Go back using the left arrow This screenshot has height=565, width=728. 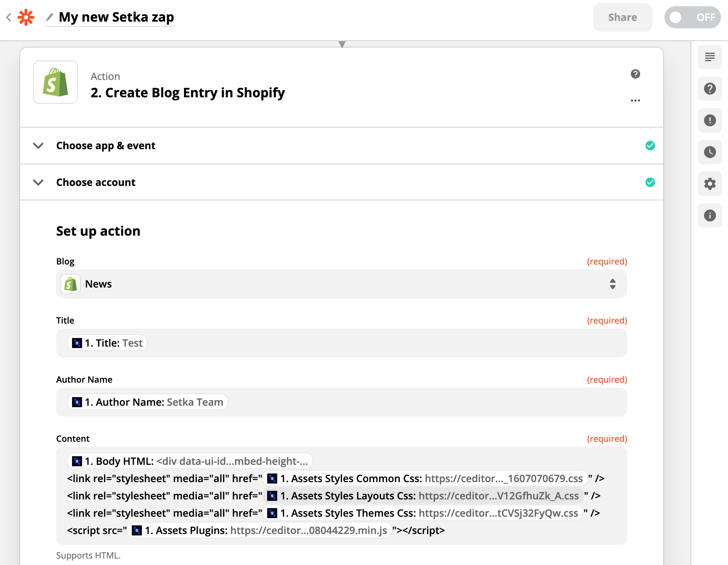click(x=9, y=17)
